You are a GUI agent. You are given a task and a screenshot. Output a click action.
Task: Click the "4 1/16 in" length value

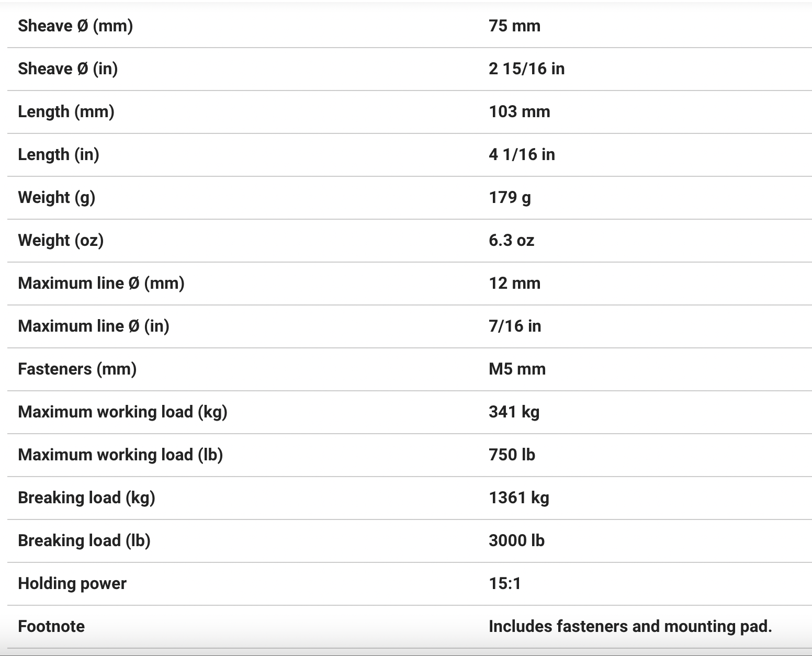(x=522, y=154)
